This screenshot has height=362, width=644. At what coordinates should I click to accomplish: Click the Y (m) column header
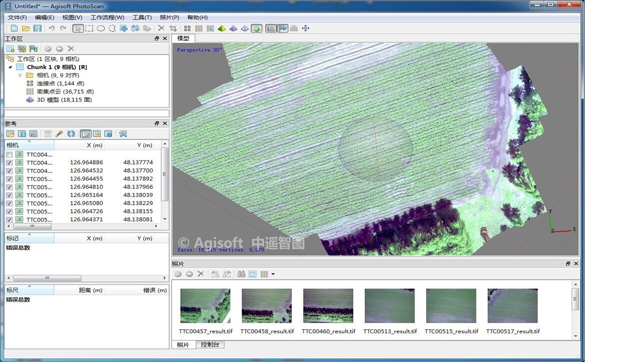(x=144, y=145)
